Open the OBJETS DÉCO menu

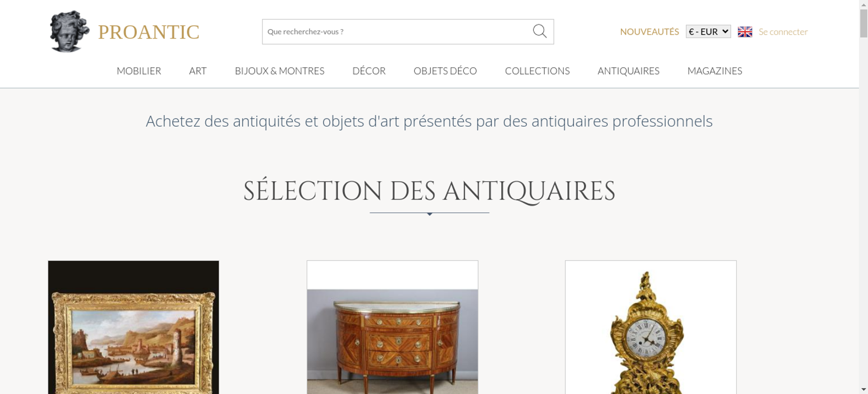[x=445, y=71]
